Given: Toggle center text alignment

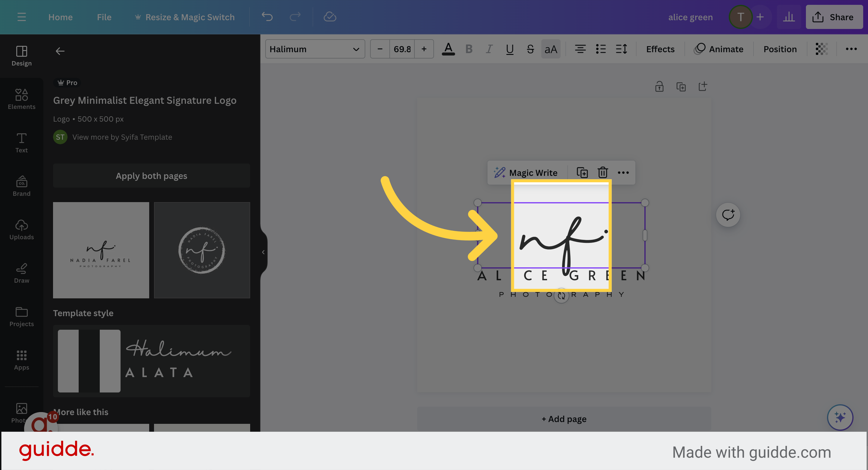Looking at the screenshot, I should pos(580,49).
